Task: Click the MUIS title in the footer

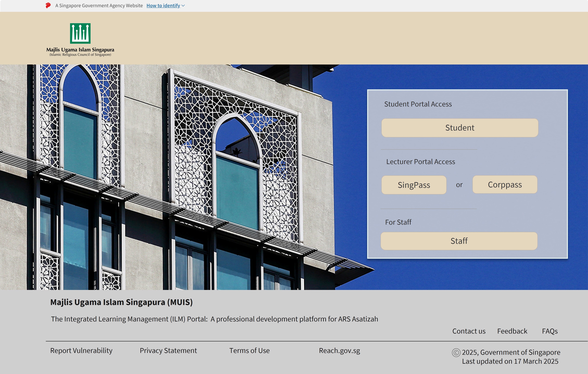Action: click(121, 302)
